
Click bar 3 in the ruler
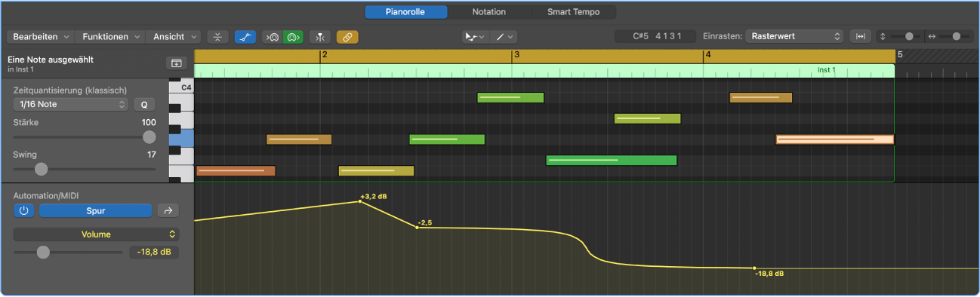pos(516,55)
